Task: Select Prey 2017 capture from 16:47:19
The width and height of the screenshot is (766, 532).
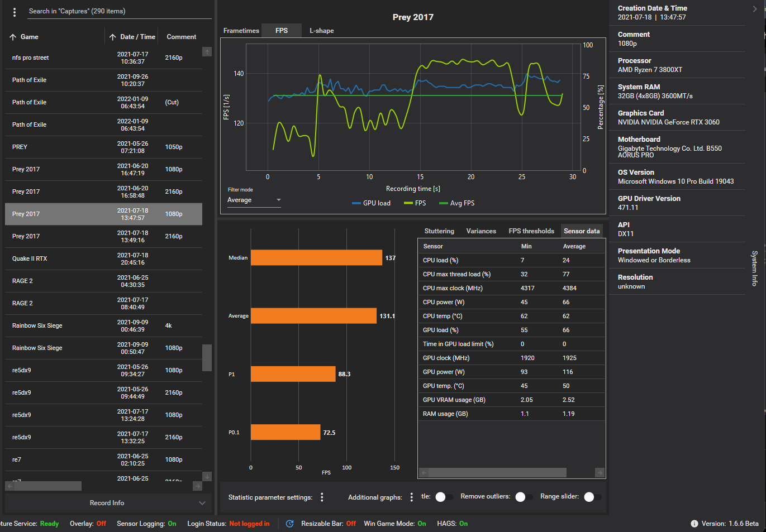Action: tap(103, 170)
